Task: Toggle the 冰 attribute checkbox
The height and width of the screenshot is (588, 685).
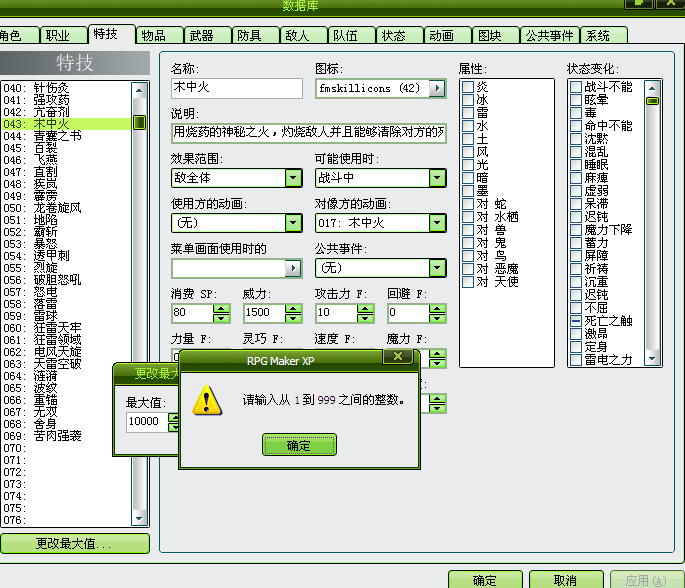Action: [x=468, y=100]
